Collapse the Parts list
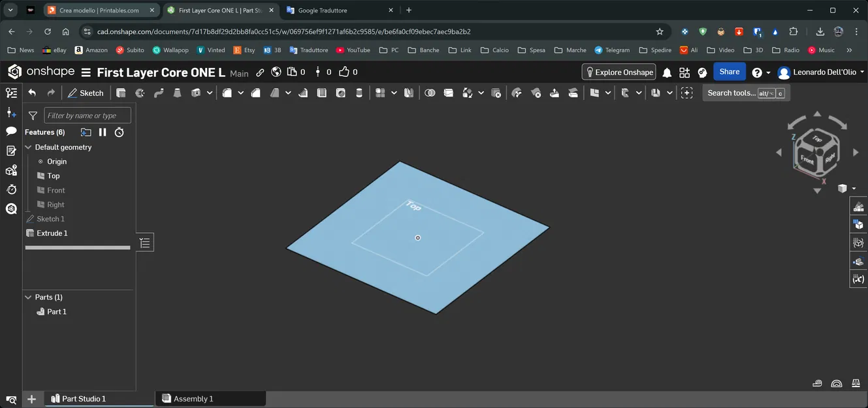 tap(27, 297)
